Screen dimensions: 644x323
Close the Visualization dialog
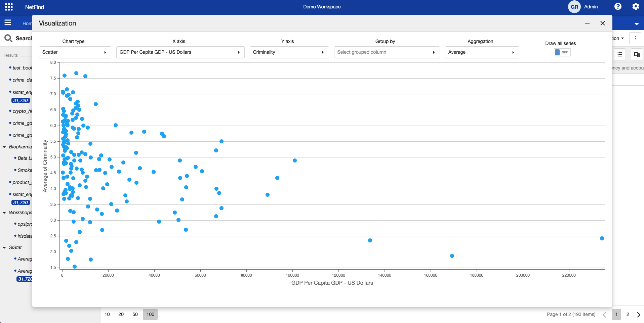pos(602,23)
